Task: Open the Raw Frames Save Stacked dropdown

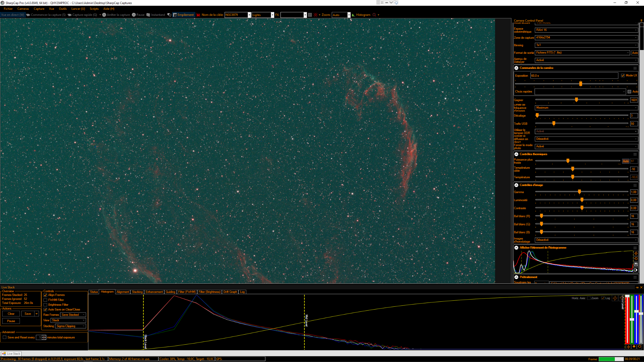Action: 73,315
